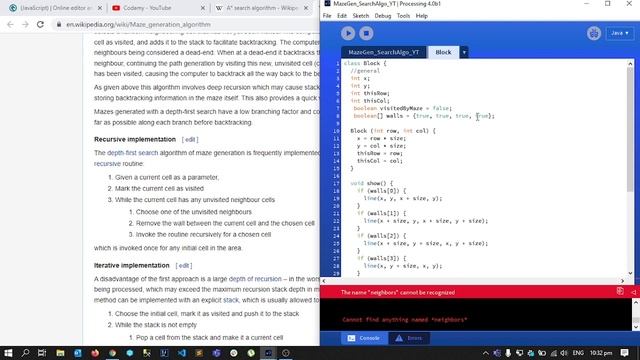Run the sketch with the Play button
This screenshot has height=360, width=640.
348,33
